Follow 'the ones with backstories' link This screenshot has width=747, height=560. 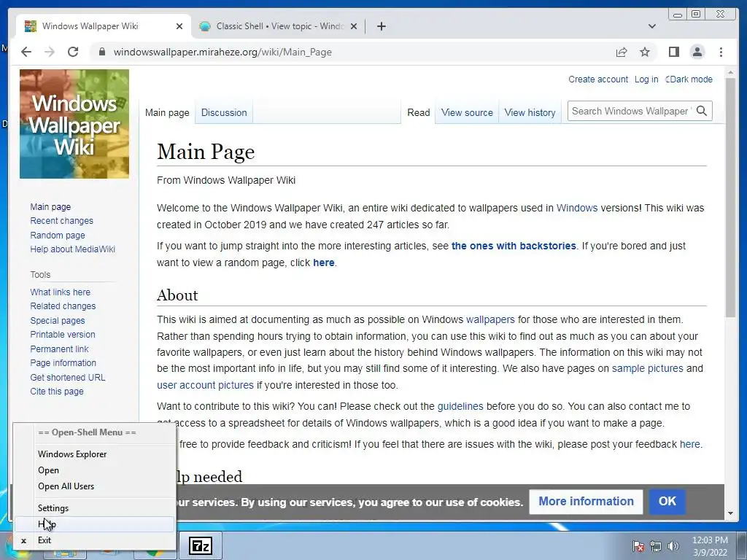tap(514, 246)
